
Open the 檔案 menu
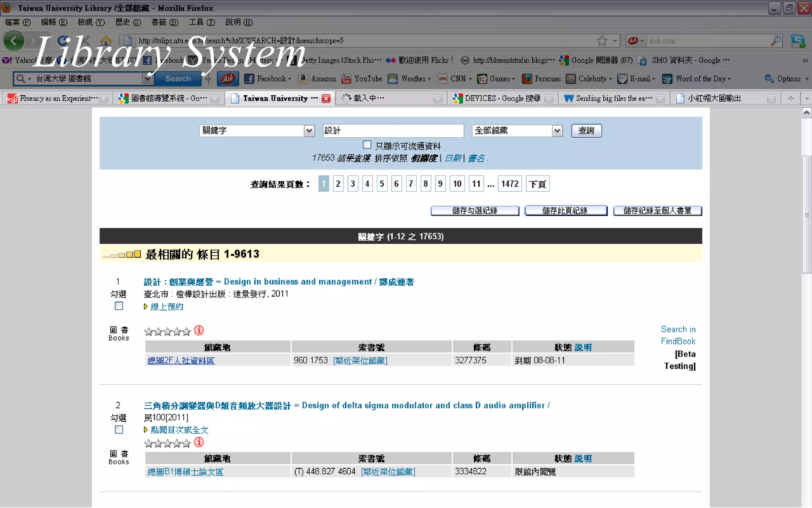(18, 22)
